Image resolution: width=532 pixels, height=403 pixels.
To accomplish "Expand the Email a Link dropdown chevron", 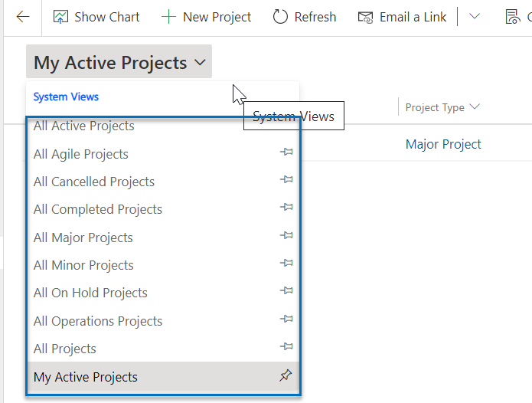I will click(475, 16).
